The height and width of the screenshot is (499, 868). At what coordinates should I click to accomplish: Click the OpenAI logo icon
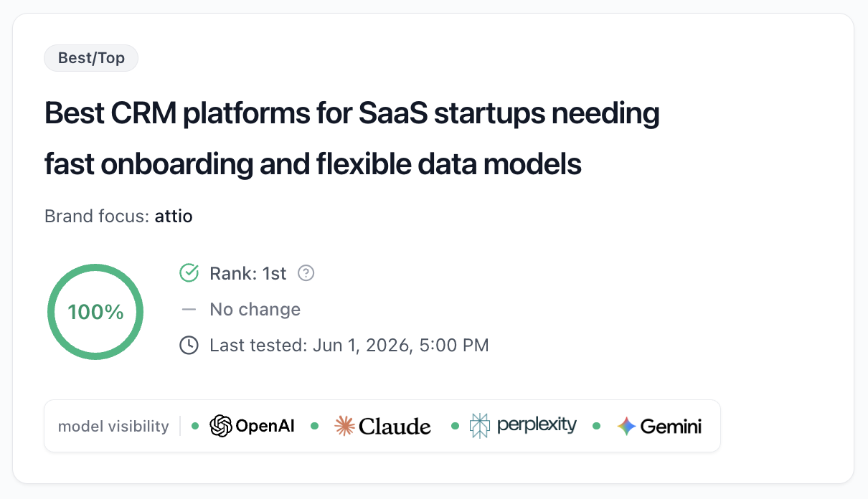[221, 426]
